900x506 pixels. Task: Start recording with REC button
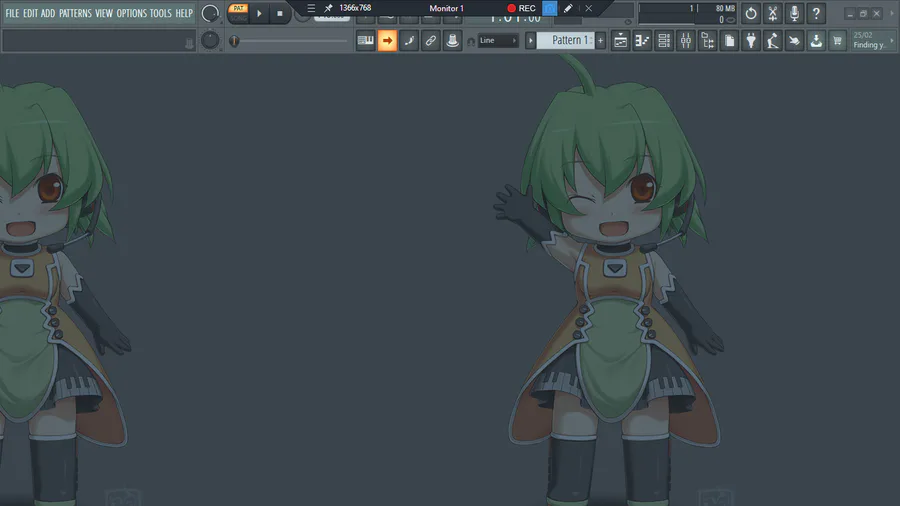pos(521,8)
